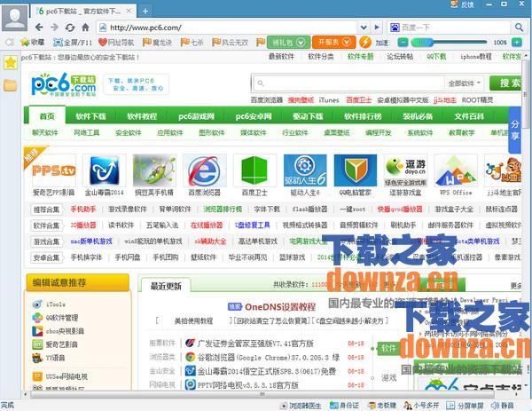Click 浏览器医生 in the status bar
532x411 pixels.
301,405
